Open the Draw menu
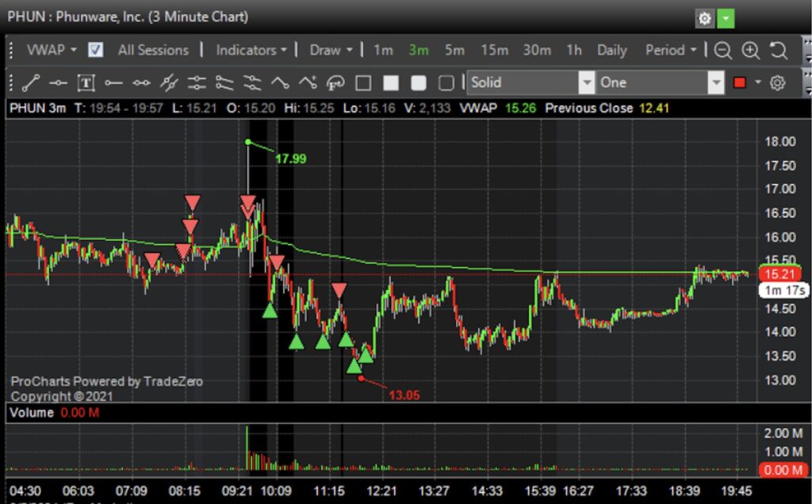This screenshot has height=504, width=812. tap(331, 50)
